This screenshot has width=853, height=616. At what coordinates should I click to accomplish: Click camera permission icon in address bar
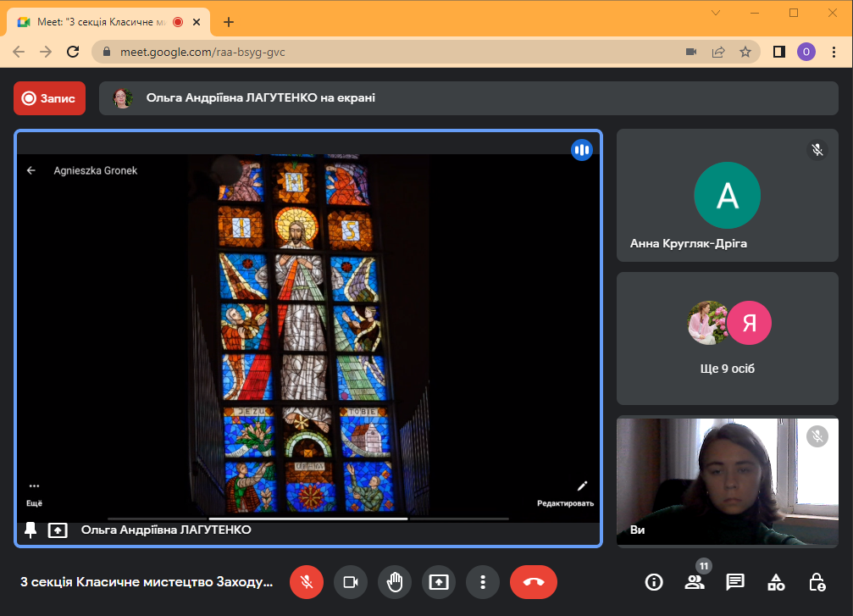click(691, 53)
